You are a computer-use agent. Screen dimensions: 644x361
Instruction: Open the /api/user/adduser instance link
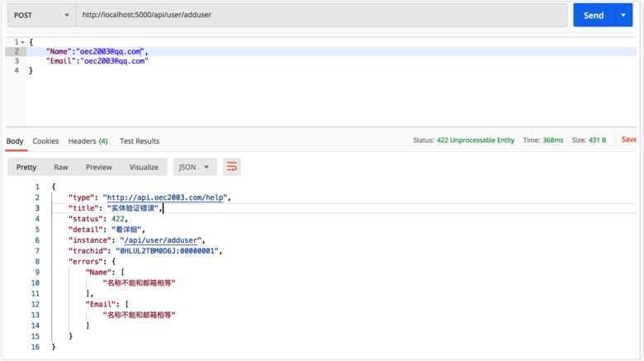point(161,240)
